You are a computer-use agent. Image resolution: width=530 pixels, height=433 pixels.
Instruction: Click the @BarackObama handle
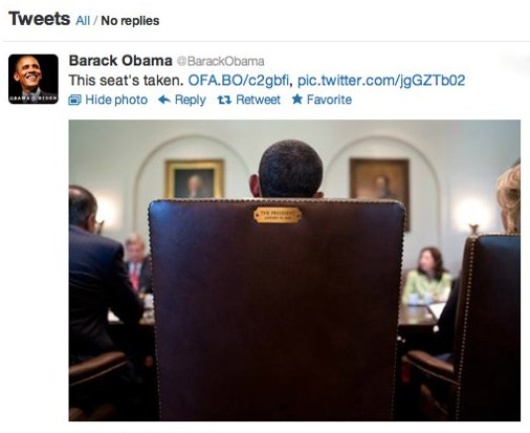pyautogui.click(x=220, y=61)
